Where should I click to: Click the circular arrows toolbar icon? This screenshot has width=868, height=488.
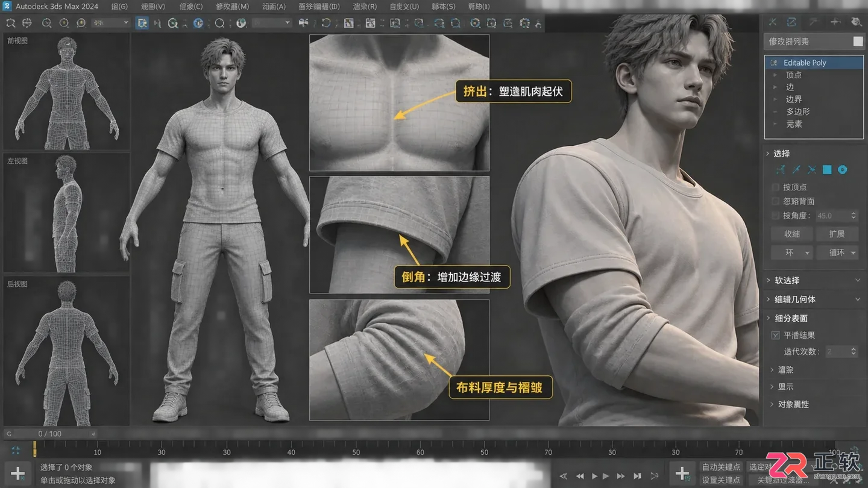point(326,23)
